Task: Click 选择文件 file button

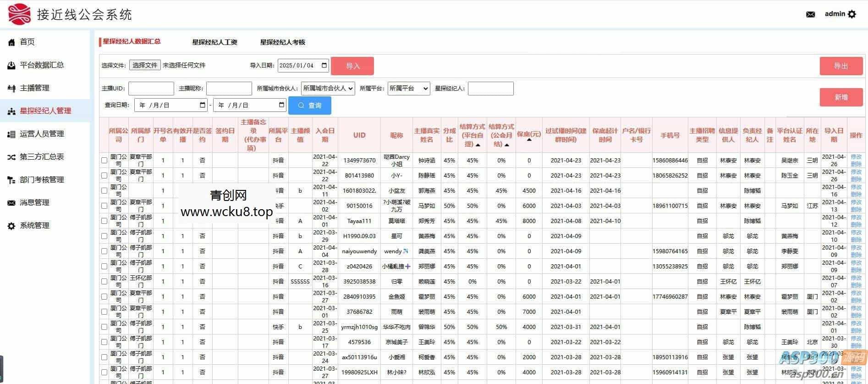Action: [145, 66]
